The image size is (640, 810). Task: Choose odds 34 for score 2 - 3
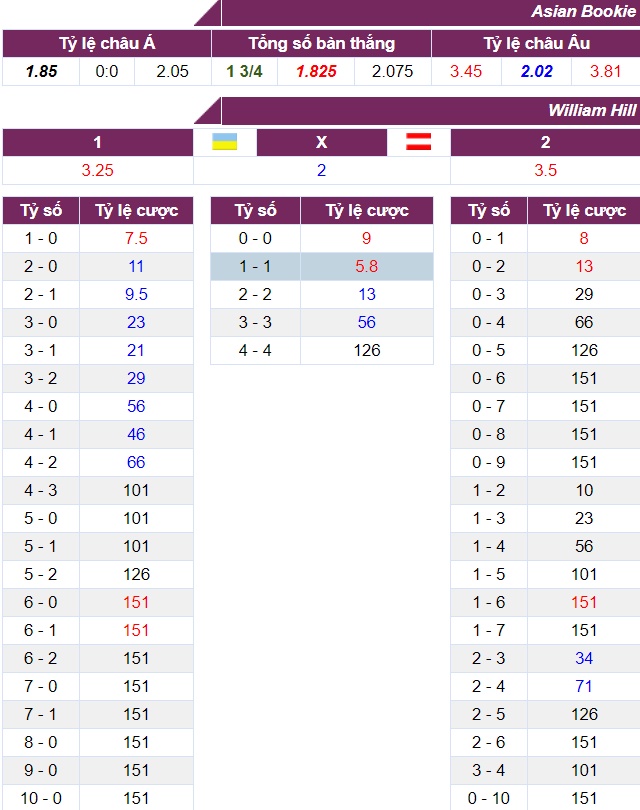(x=584, y=658)
